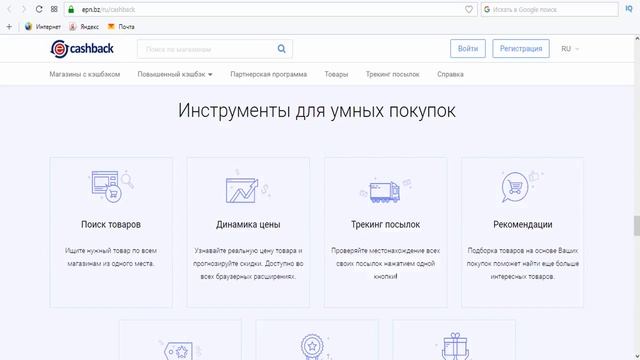
Task: Click the green padlock security icon
Action: click(71, 9)
